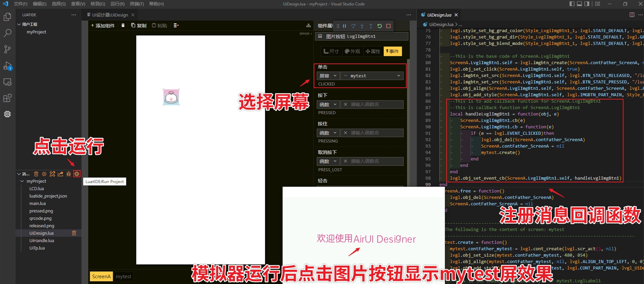This screenshot has height=284, width=644.
Task: Switch to the 尺寸 properties tab
Action: 331,51
